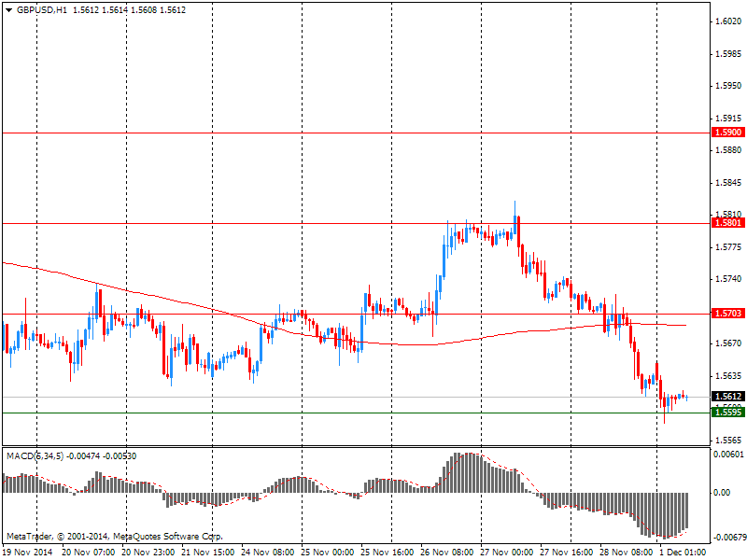The image size is (747, 560).
Task: Click the 1.5880 price axis value
Action: (x=728, y=150)
